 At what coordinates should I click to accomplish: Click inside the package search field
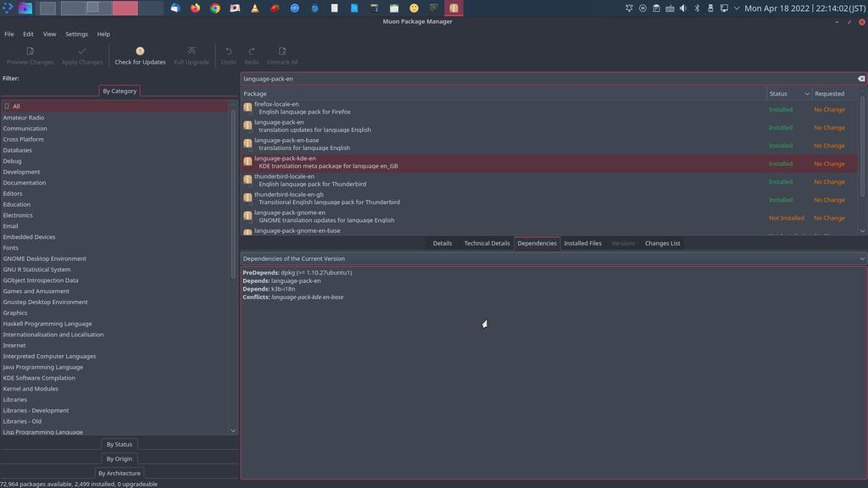[x=542, y=79]
